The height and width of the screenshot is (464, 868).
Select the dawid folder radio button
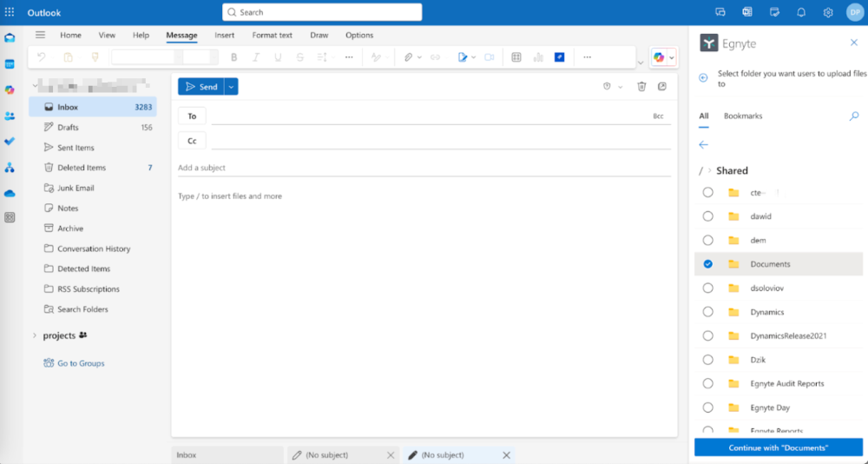(x=708, y=216)
